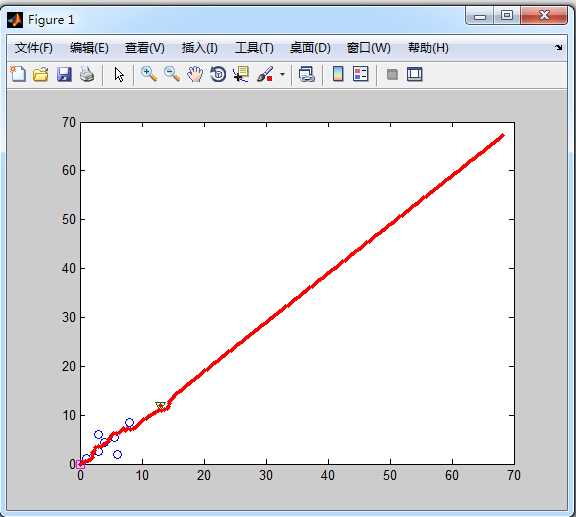Click the green triangle marker on plot

tap(161, 405)
